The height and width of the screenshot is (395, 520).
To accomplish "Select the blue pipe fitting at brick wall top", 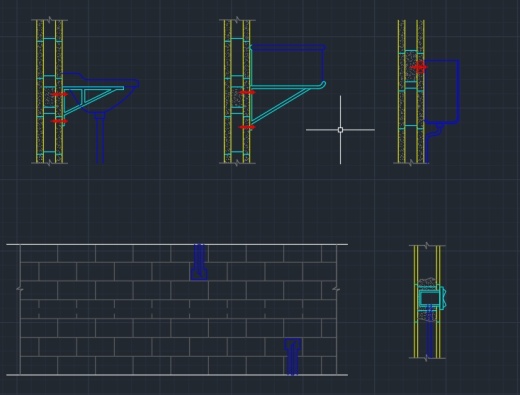I will [x=199, y=262].
